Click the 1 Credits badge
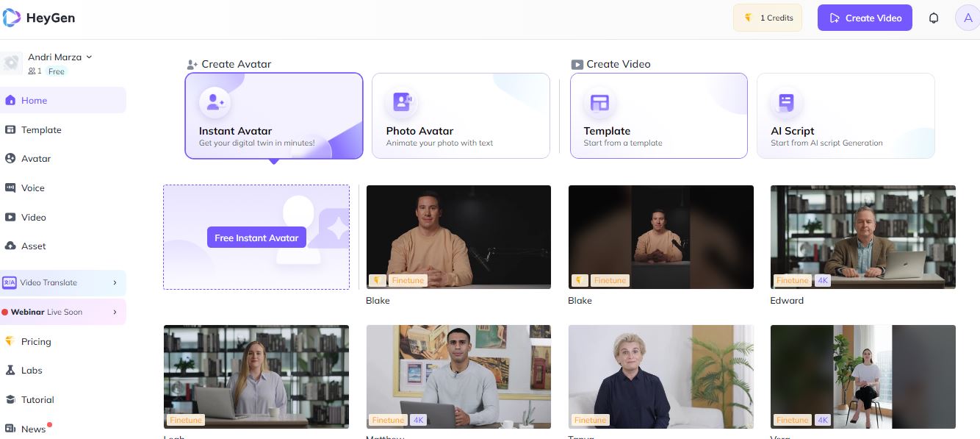980x439 pixels. (768, 18)
